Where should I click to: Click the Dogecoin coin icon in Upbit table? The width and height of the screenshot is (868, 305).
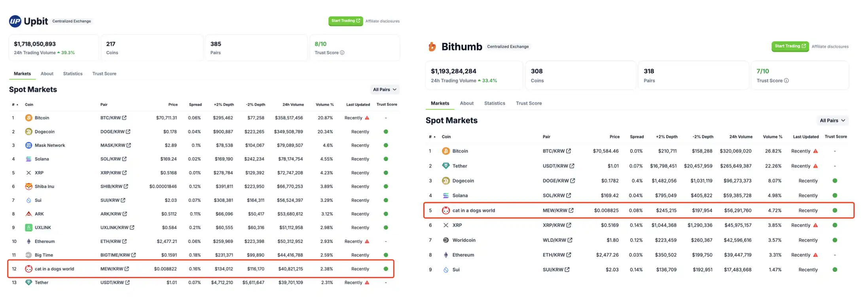coord(28,132)
